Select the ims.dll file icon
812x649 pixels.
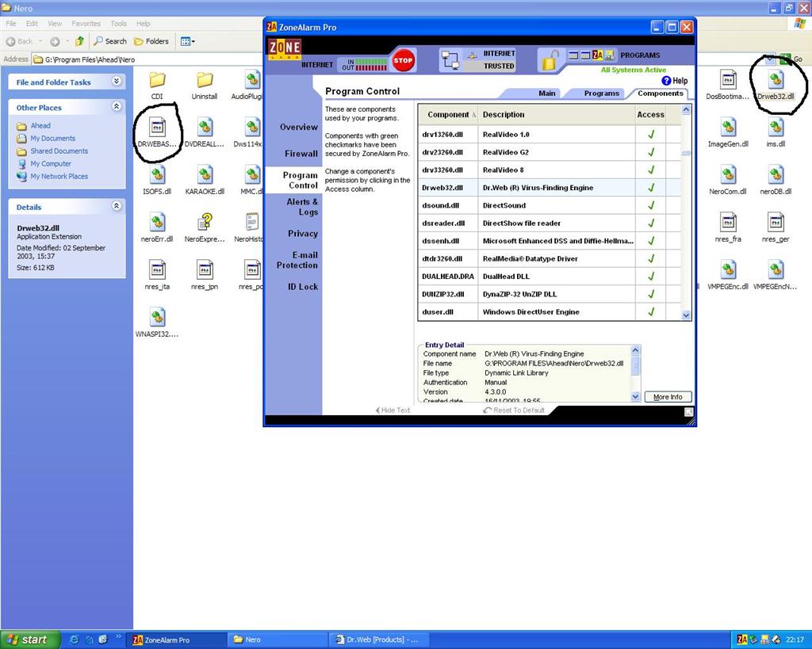point(776,128)
